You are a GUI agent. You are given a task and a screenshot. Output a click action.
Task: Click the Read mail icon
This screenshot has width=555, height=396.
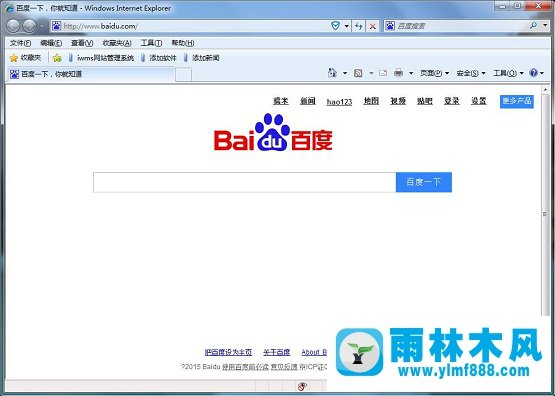[383, 73]
